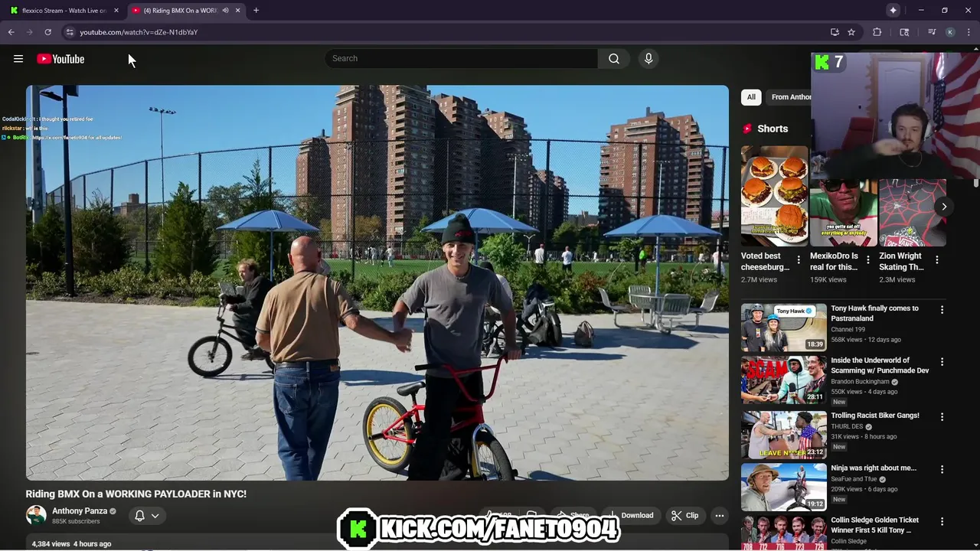Screen dimensions: 980x551
Task: Open Anthony Panza channel avatar
Action: [36, 515]
